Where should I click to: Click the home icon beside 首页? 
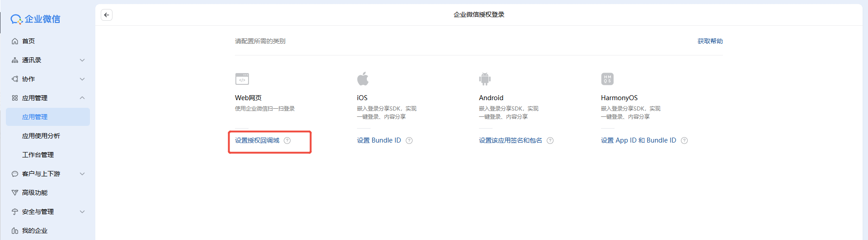click(x=15, y=41)
